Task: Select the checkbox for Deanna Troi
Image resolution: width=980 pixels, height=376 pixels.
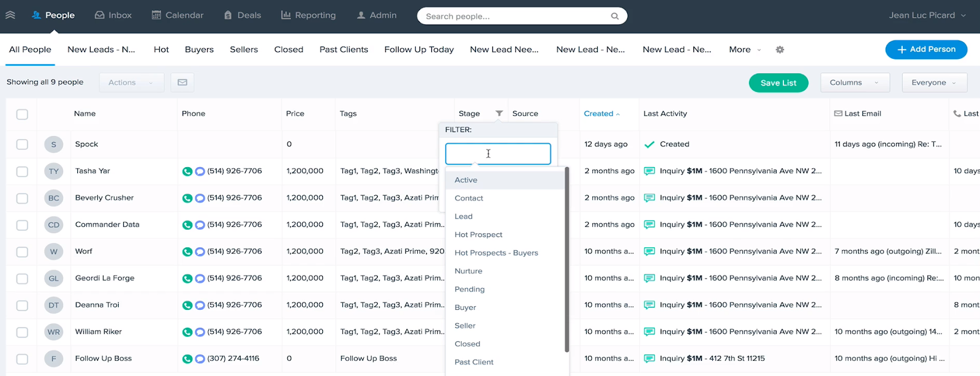Action: coord(22,305)
